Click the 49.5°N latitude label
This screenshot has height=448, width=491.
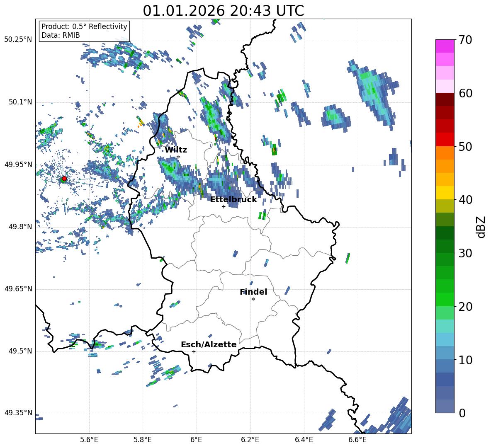tap(20, 351)
